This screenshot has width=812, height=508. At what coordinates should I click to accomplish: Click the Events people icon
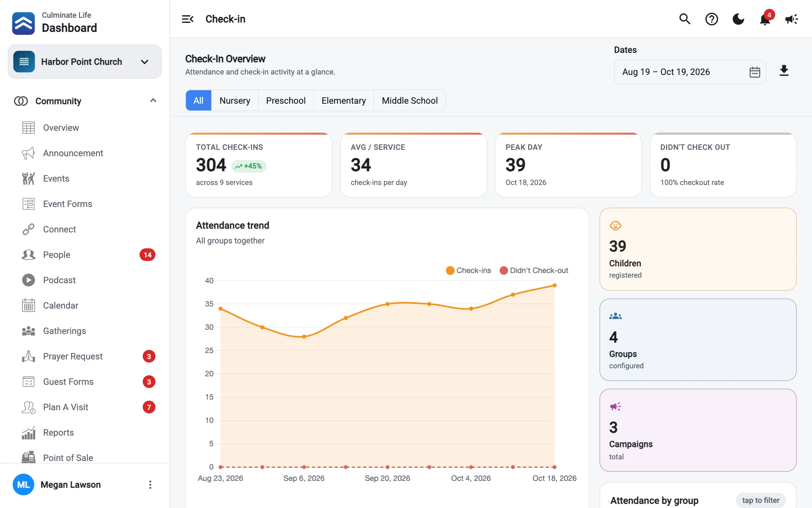pos(28,179)
